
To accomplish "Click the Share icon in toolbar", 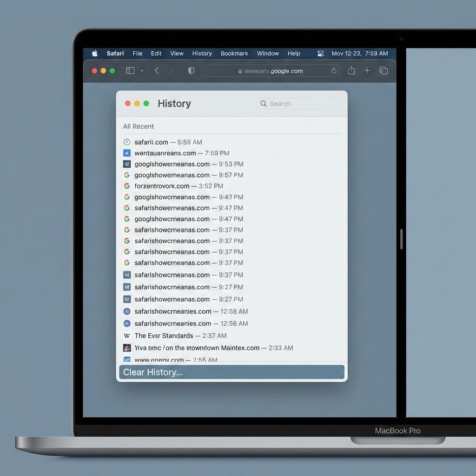I will pos(351,71).
